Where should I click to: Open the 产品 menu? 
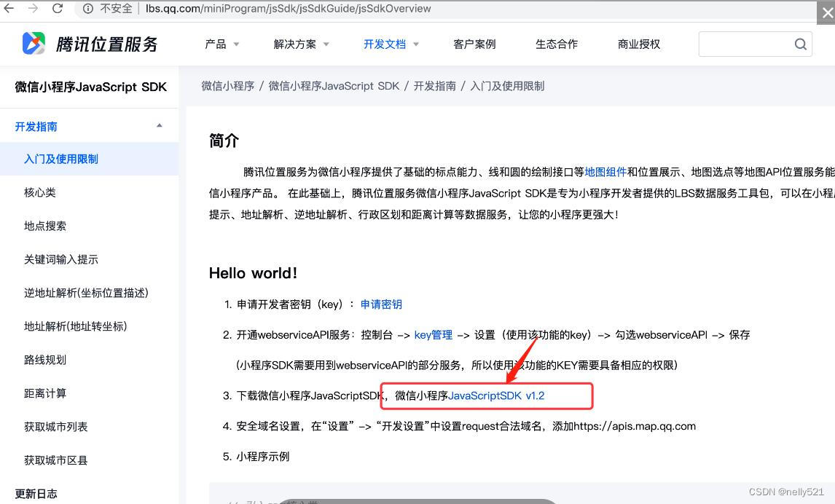[216, 44]
